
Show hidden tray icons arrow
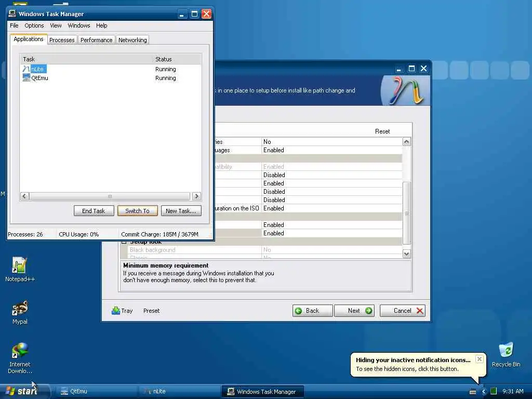coord(484,392)
